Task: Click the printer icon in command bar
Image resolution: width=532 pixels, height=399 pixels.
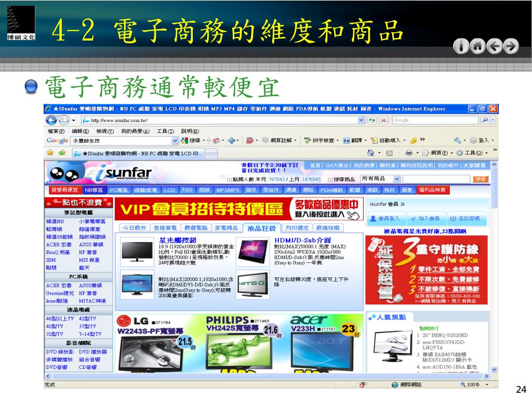Action: [409, 153]
